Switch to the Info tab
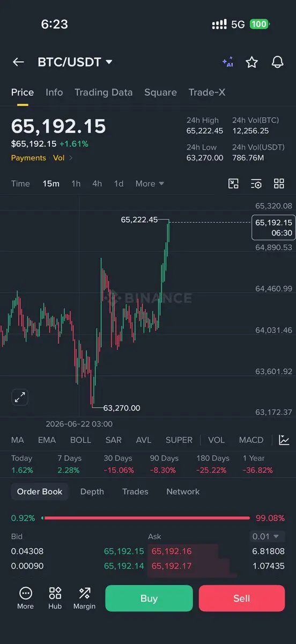 click(54, 92)
